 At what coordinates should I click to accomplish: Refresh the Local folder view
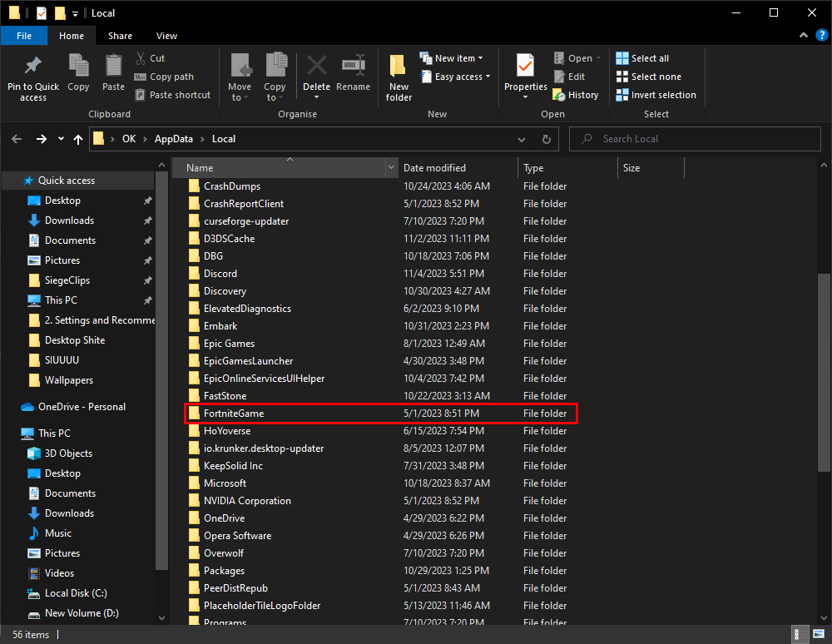coord(546,140)
